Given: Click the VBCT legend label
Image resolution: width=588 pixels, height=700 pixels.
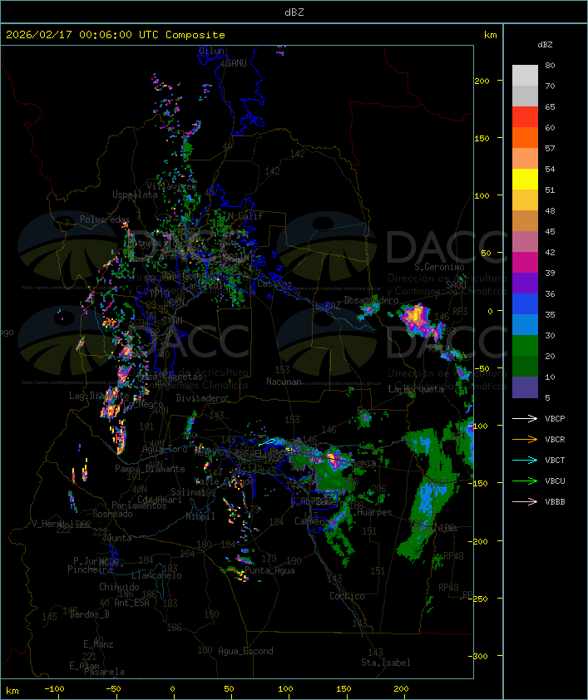Looking at the screenshot, I should coord(555,461).
